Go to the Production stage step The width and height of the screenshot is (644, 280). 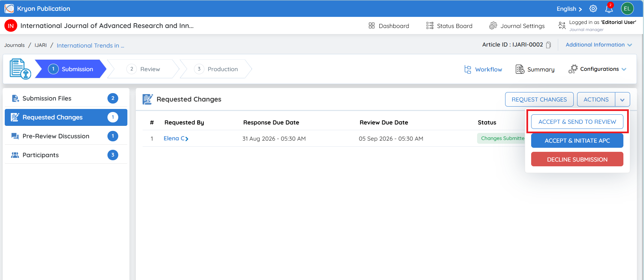(216, 69)
